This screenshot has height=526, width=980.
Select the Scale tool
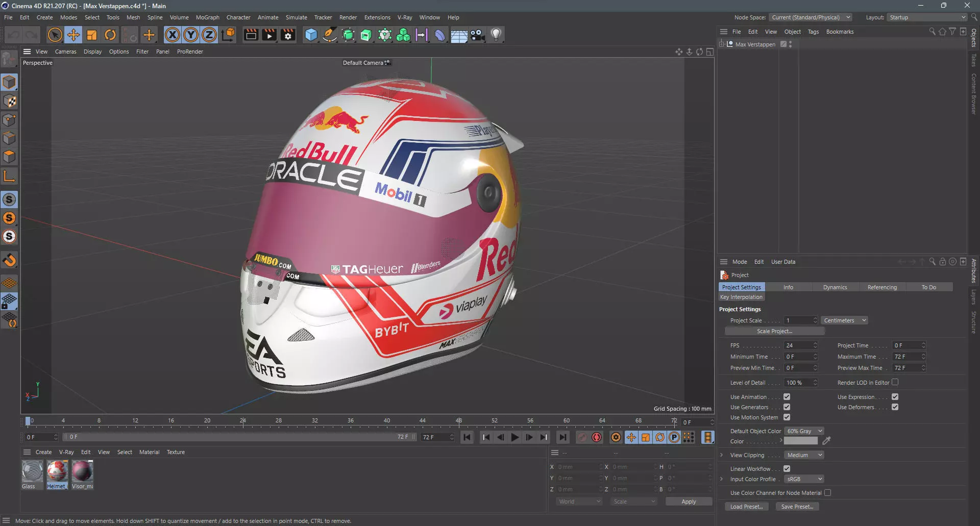[92, 35]
